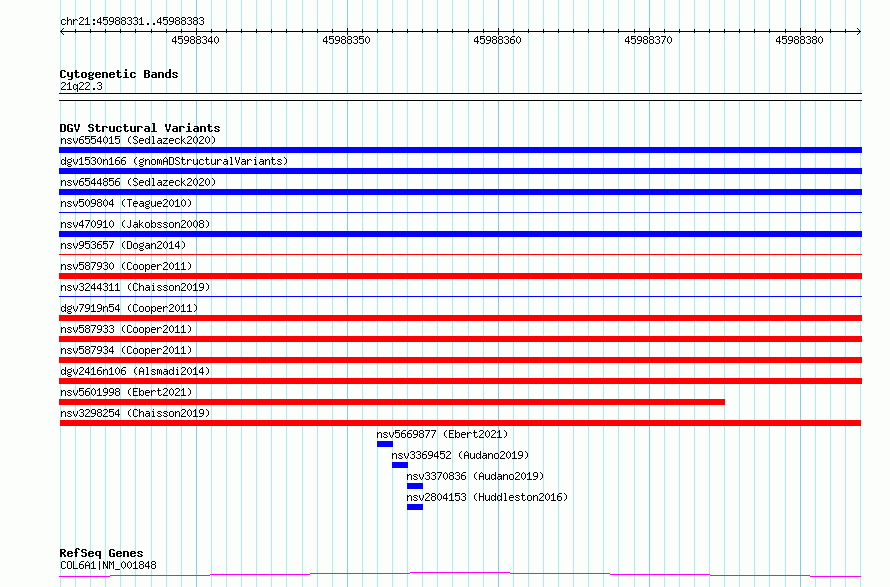Click the nsv587930 (Cooper2011) label
The width and height of the screenshot is (890, 587).
[x=126, y=266]
